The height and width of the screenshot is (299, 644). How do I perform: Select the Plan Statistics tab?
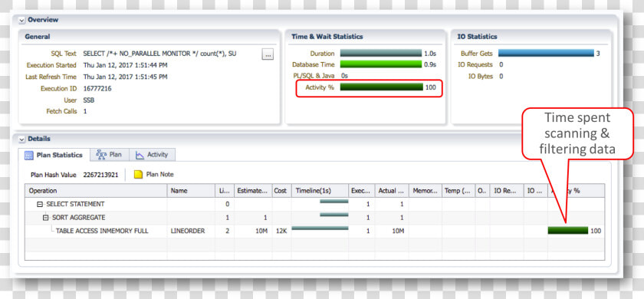54,155
